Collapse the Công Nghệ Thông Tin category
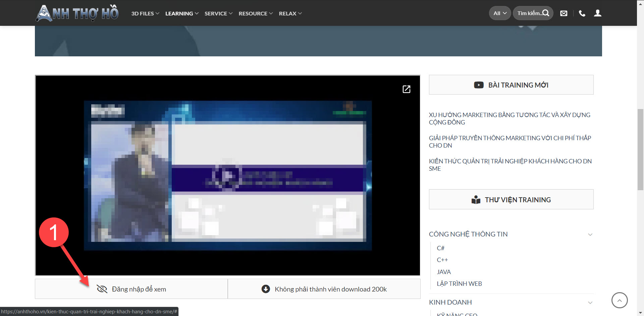Screen dimensions: 644x316 pyautogui.click(x=590, y=234)
